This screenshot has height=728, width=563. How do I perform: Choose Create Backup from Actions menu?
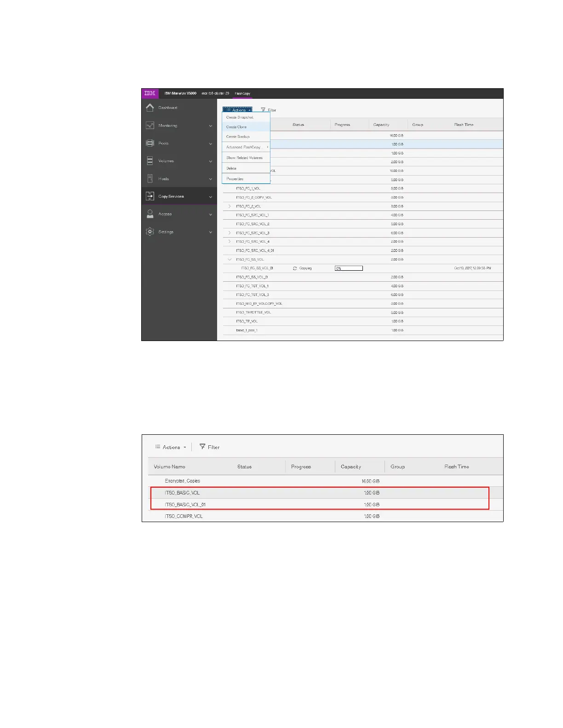click(246, 136)
